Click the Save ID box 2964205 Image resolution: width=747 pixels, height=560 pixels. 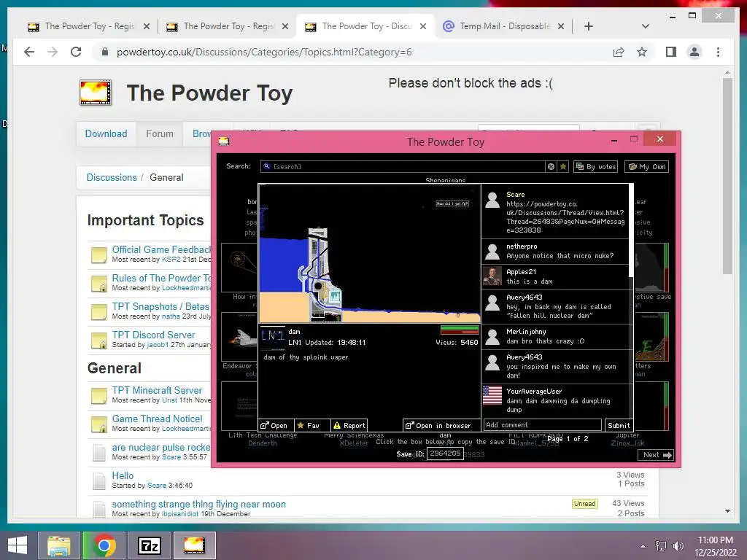tap(445, 454)
